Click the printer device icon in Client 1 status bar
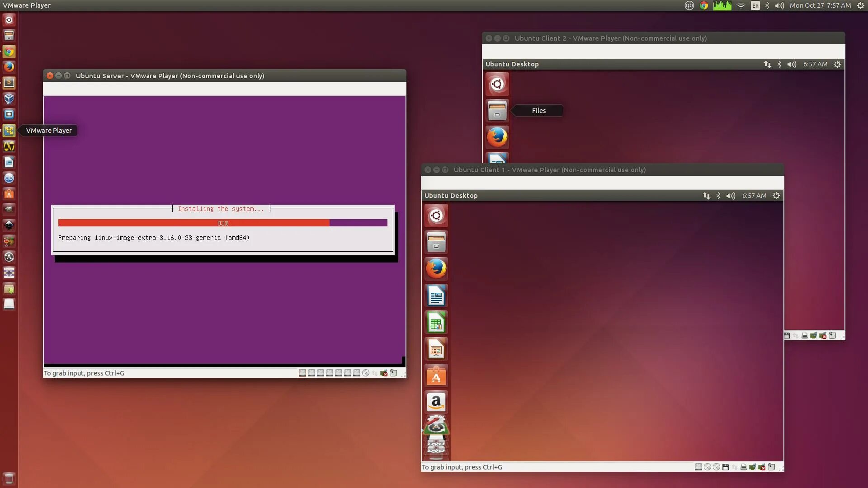Image resolution: width=868 pixels, height=488 pixels. pyautogui.click(x=743, y=467)
